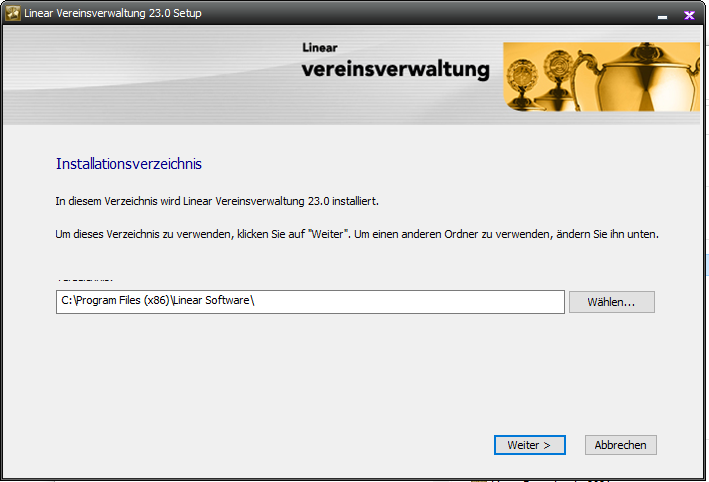Click the golden trophy banner image
This screenshot has height=482, width=709.
pyautogui.click(x=601, y=77)
